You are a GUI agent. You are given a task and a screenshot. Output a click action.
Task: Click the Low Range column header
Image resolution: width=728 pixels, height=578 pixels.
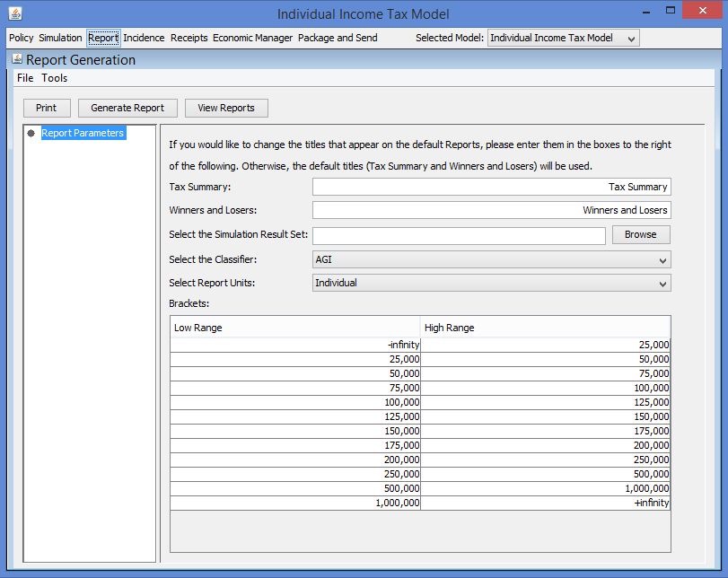point(295,328)
